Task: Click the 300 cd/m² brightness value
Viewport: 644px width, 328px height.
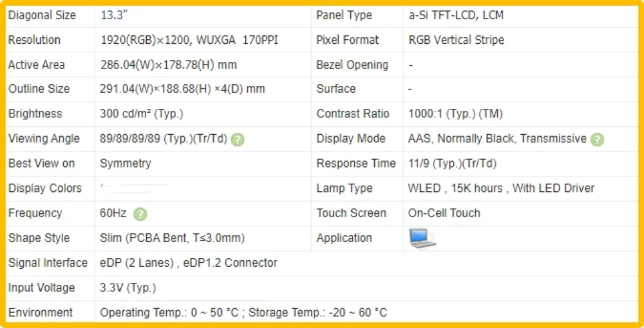Action: coord(142,114)
